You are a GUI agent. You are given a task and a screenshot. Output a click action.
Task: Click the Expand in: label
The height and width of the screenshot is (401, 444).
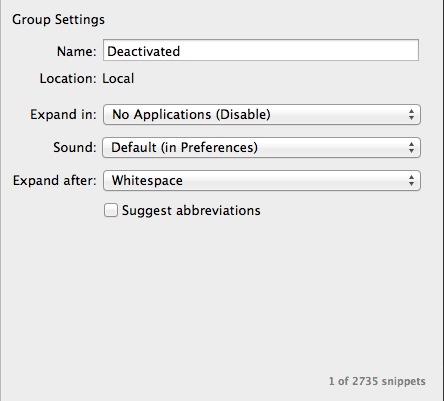tap(63, 115)
